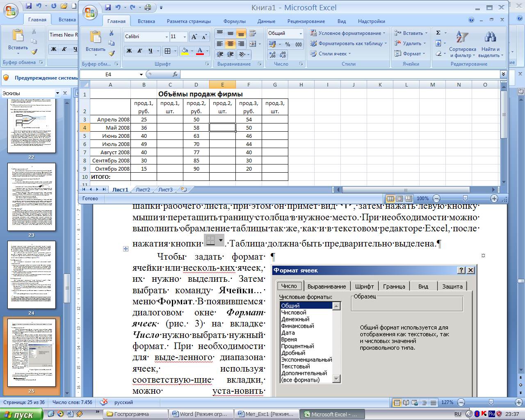The height and width of the screenshot is (420, 525).
Task: Open Госпрограмма taskbar button
Action: (x=135, y=414)
